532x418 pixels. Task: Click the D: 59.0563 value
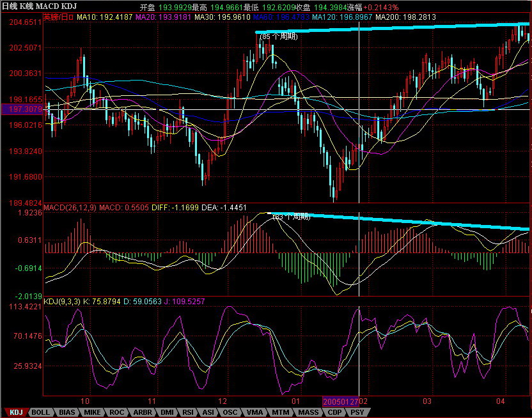tap(143, 302)
